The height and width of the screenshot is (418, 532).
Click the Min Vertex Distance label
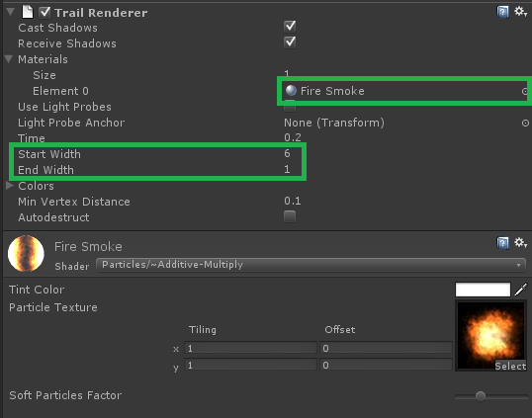click(74, 202)
